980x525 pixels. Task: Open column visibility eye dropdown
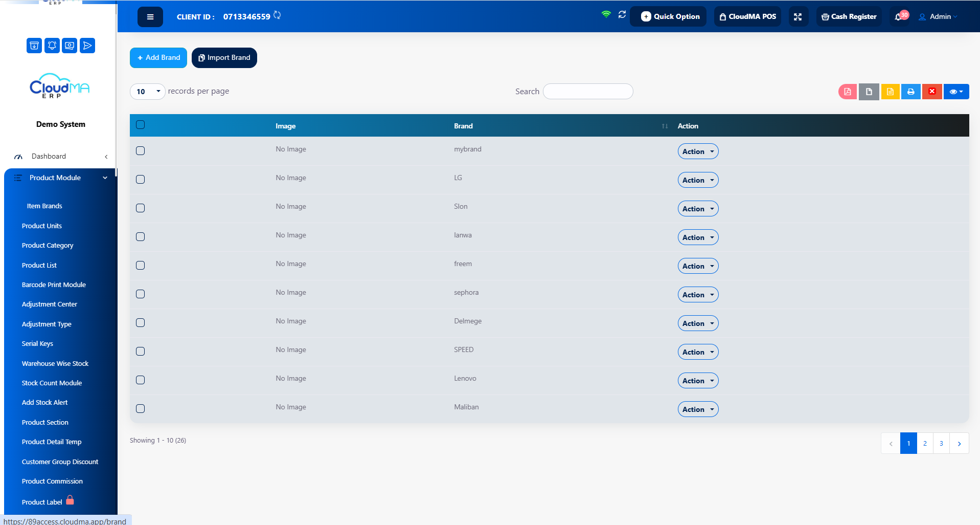[x=956, y=92]
